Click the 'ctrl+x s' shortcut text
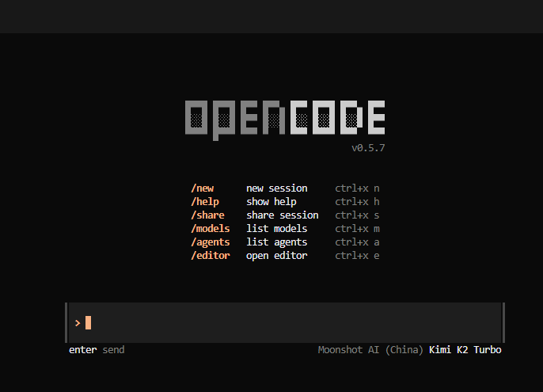The width and height of the screenshot is (543, 392). point(357,215)
